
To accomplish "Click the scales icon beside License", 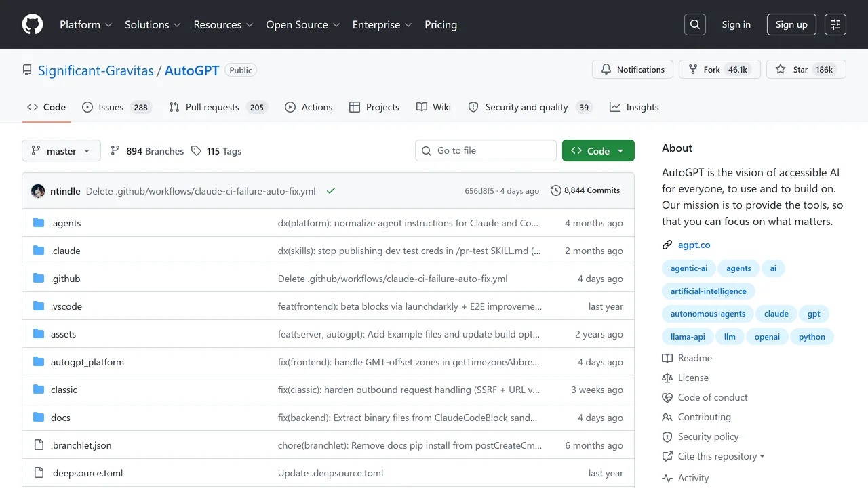I will tap(667, 378).
